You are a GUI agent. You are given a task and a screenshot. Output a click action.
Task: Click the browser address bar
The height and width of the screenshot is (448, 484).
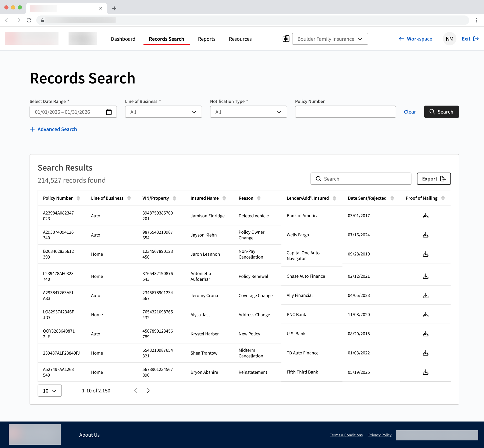(x=253, y=20)
